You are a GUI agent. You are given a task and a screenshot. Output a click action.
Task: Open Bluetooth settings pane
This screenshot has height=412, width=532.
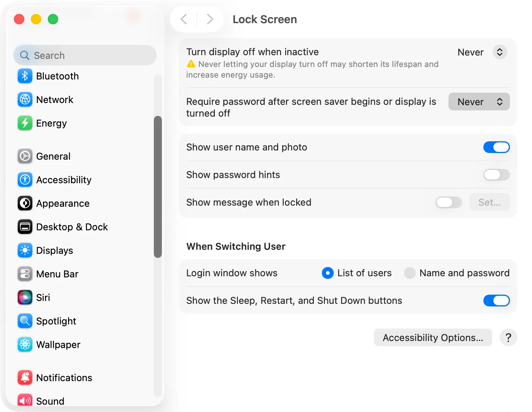[x=85, y=76]
